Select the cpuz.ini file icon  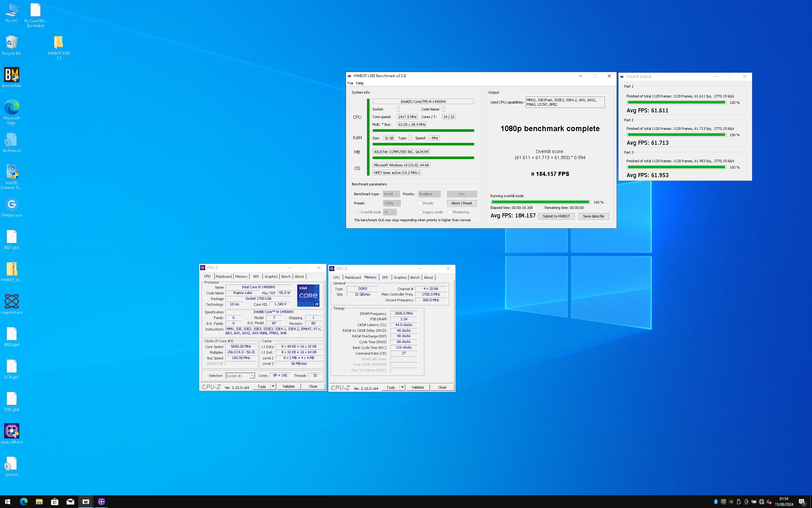click(12, 466)
